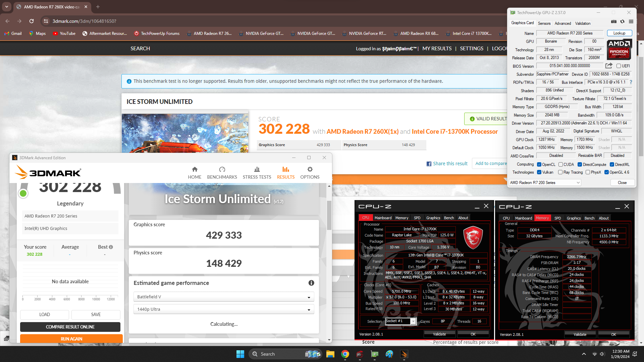The width and height of the screenshot is (644, 362).
Task: Open the SPD tab in right CPU-Z window
Action: point(557,218)
